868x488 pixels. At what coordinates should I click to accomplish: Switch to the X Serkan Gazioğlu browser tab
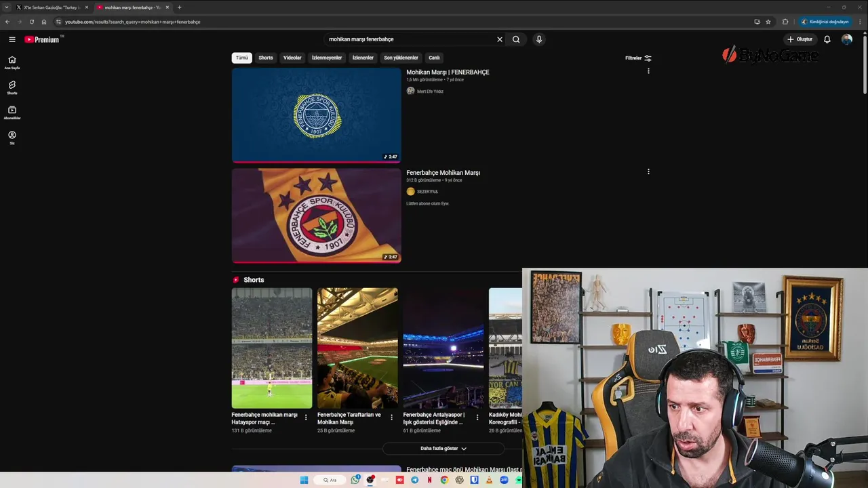point(52,7)
